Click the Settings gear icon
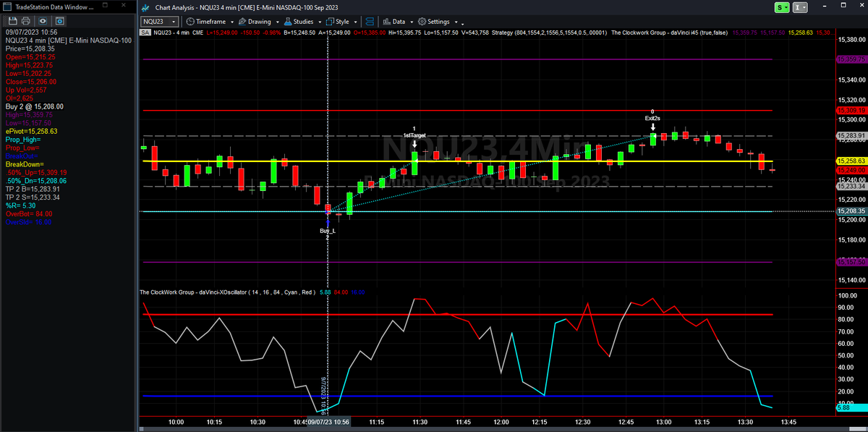Viewport: 868px width, 432px height. (x=422, y=22)
